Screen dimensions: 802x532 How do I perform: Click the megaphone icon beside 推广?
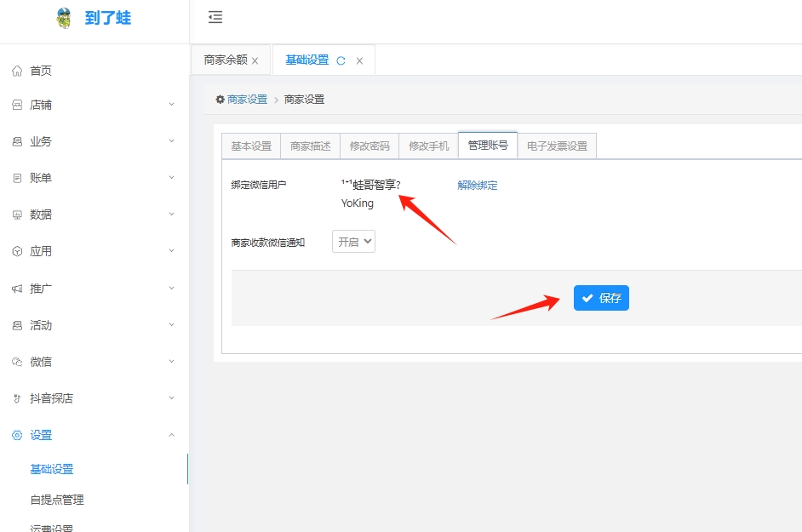pos(17,289)
